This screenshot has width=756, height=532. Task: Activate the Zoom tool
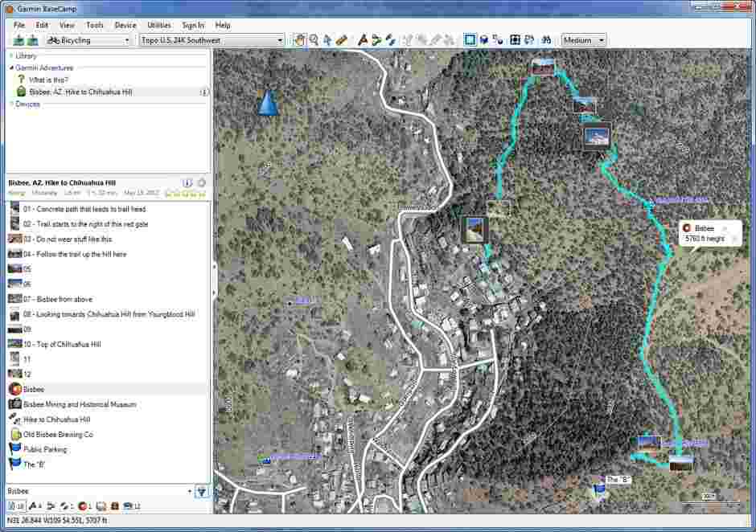[x=314, y=39]
